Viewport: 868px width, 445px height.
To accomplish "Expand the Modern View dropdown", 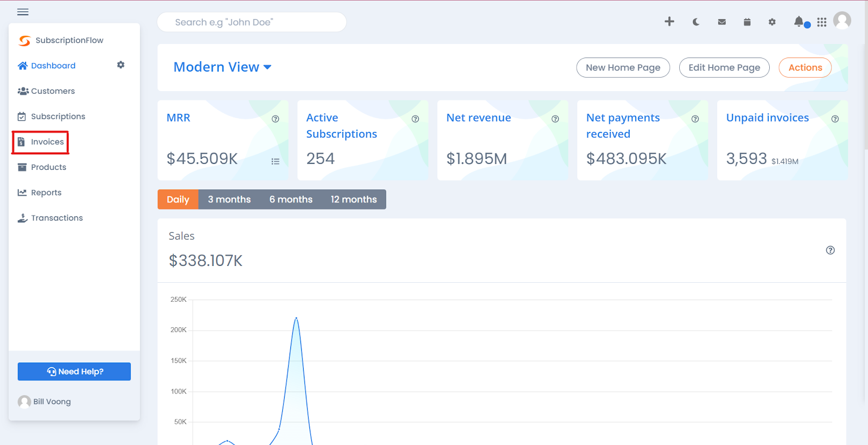I will pyautogui.click(x=222, y=67).
